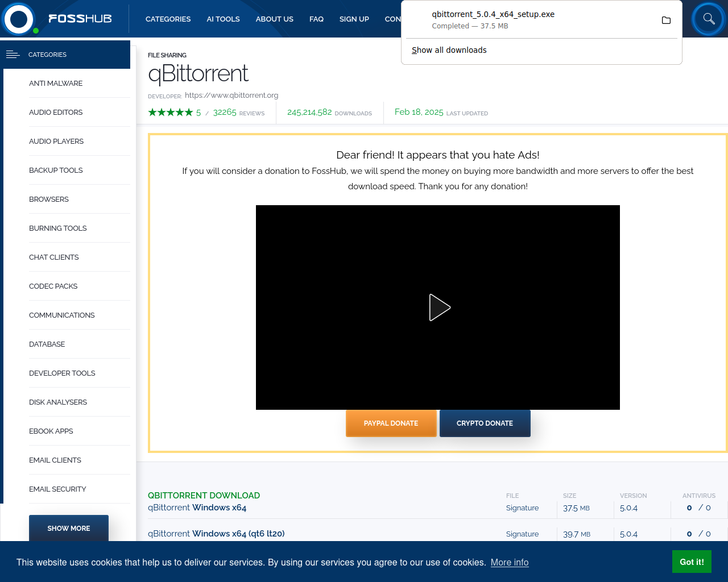Viewport: 728px width, 582px height.
Task: Click version 5.0.4 of Windows x64
Action: [x=628, y=508]
